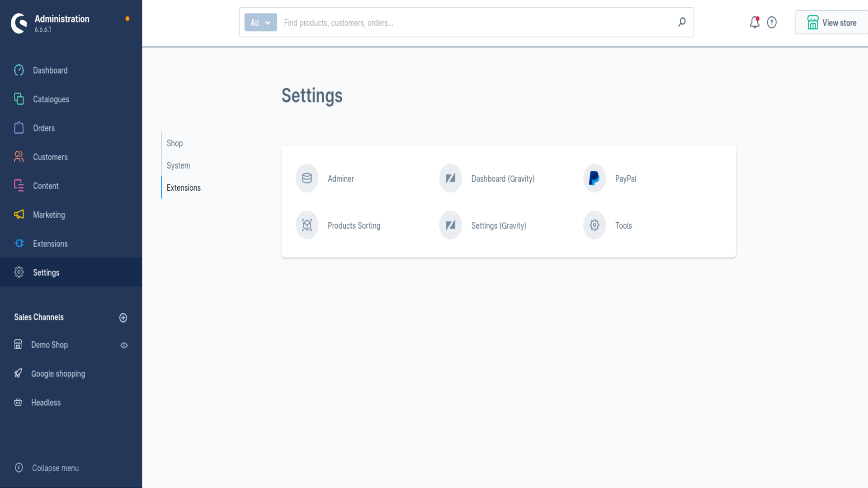Viewport: 868px width, 488px height.
Task: Click the Products Sorting icon
Action: click(x=307, y=225)
